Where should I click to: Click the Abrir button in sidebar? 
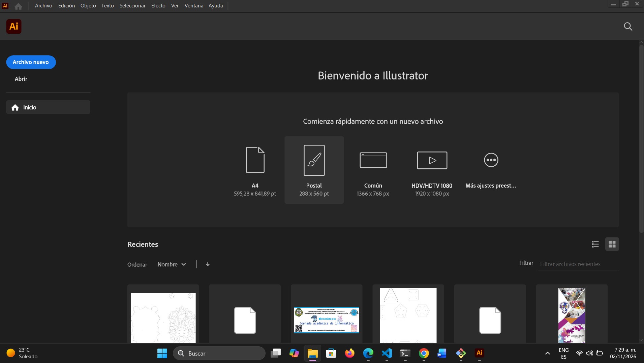click(21, 79)
